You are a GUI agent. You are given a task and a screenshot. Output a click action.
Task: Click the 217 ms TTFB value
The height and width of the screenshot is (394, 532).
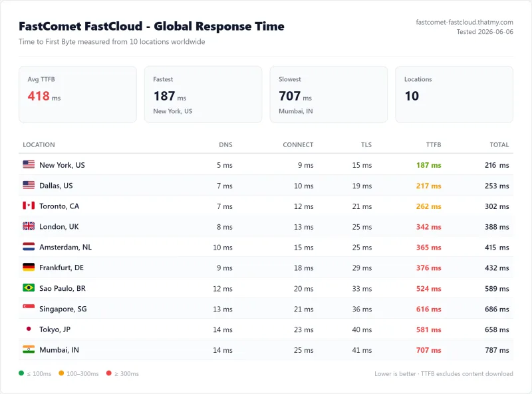pos(429,186)
